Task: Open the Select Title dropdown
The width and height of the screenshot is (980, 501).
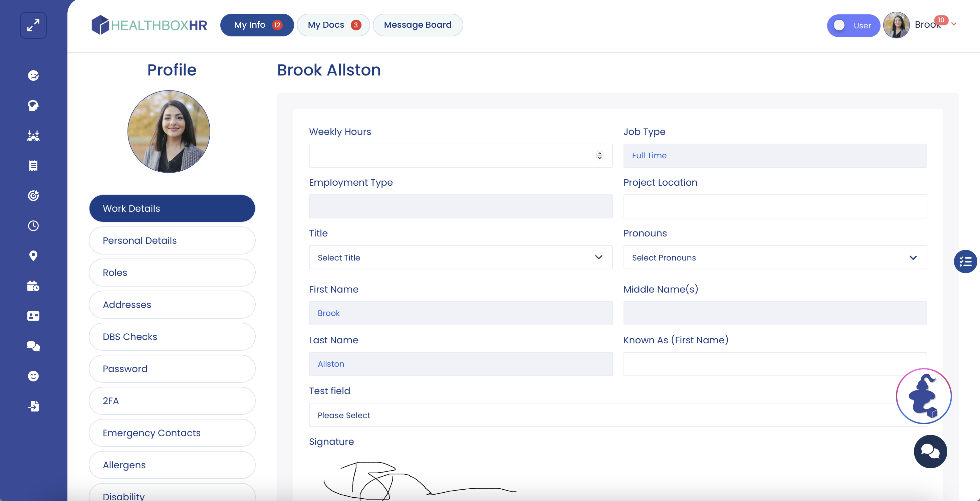Action: pyautogui.click(x=460, y=258)
